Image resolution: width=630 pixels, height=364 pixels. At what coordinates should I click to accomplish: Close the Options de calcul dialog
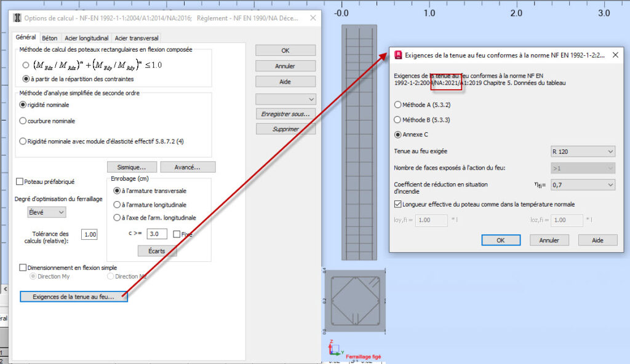click(314, 18)
